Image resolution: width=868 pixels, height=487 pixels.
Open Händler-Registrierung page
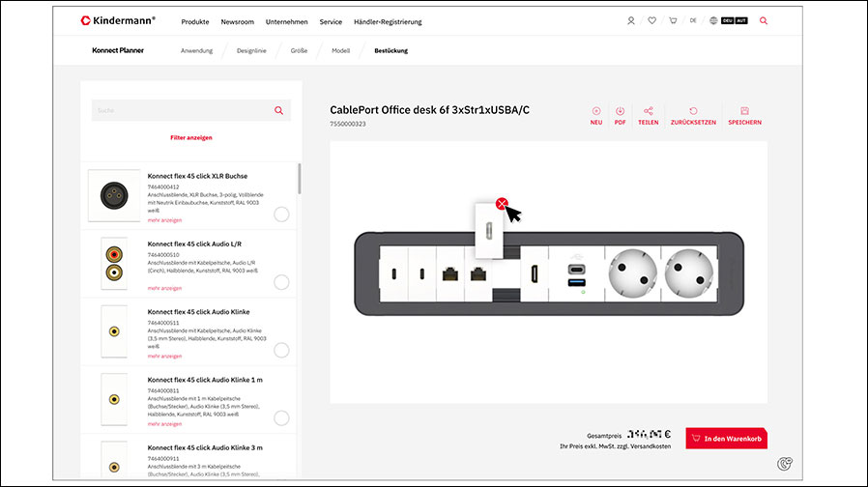coord(388,22)
